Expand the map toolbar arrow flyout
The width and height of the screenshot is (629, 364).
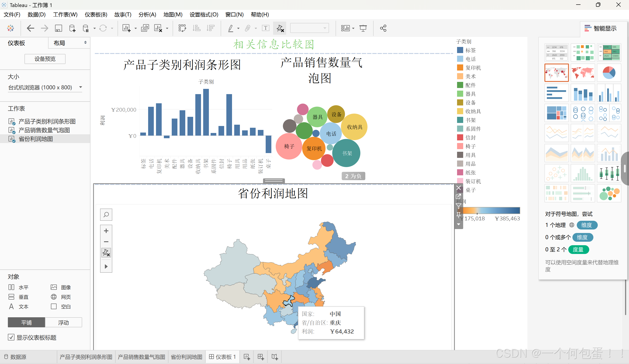[106, 266]
